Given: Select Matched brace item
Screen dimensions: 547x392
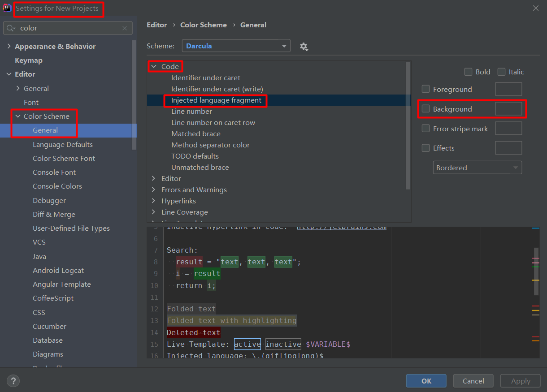Looking at the screenshot, I should click(196, 134).
